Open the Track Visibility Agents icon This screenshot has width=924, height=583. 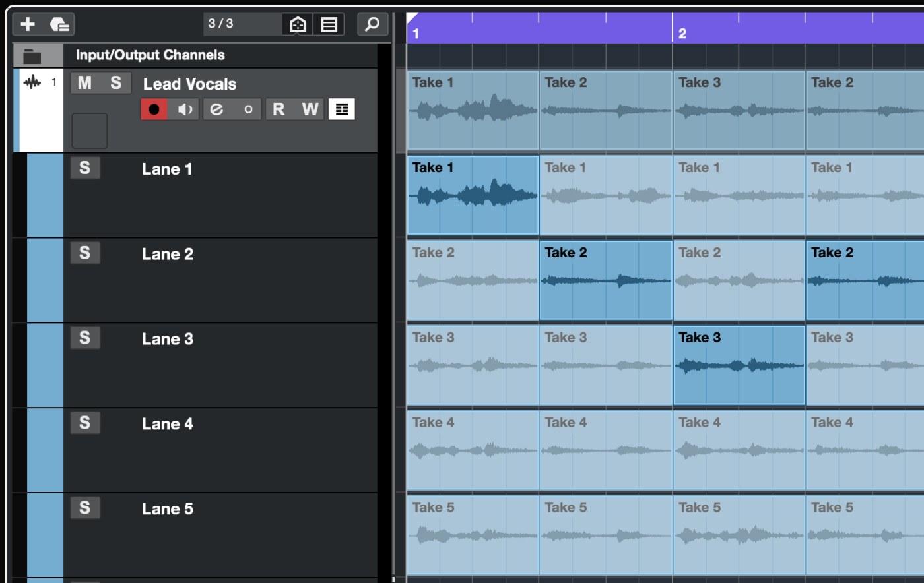[x=298, y=24]
